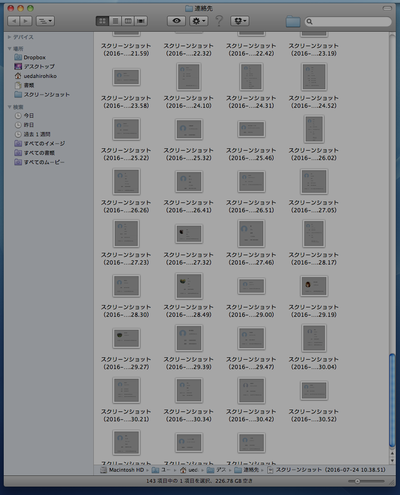This screenshot has width=400, height=495.
Task: Select the screenshot thumbnail labeled 28.49
Action: (x=189, y=286)
